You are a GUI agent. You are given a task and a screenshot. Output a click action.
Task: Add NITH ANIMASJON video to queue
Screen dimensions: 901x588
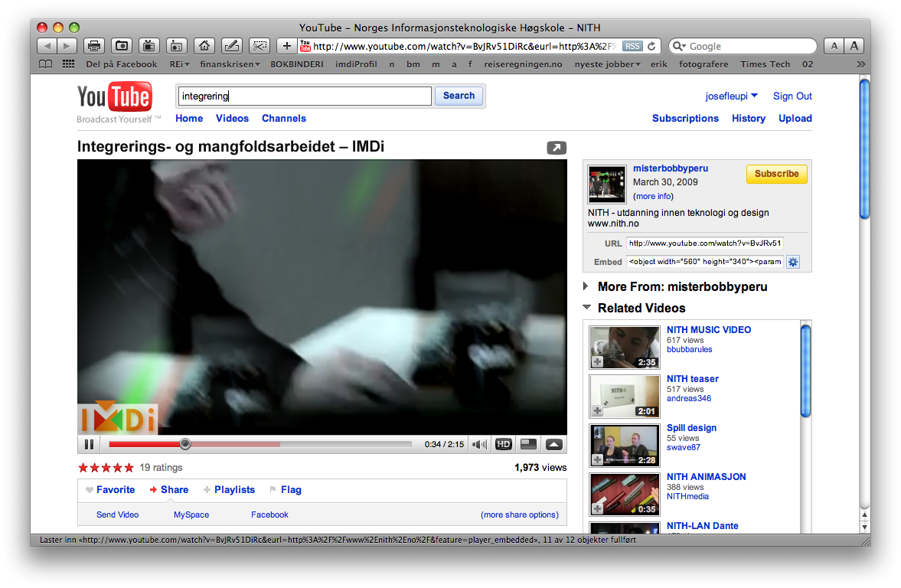coord(598,508)
